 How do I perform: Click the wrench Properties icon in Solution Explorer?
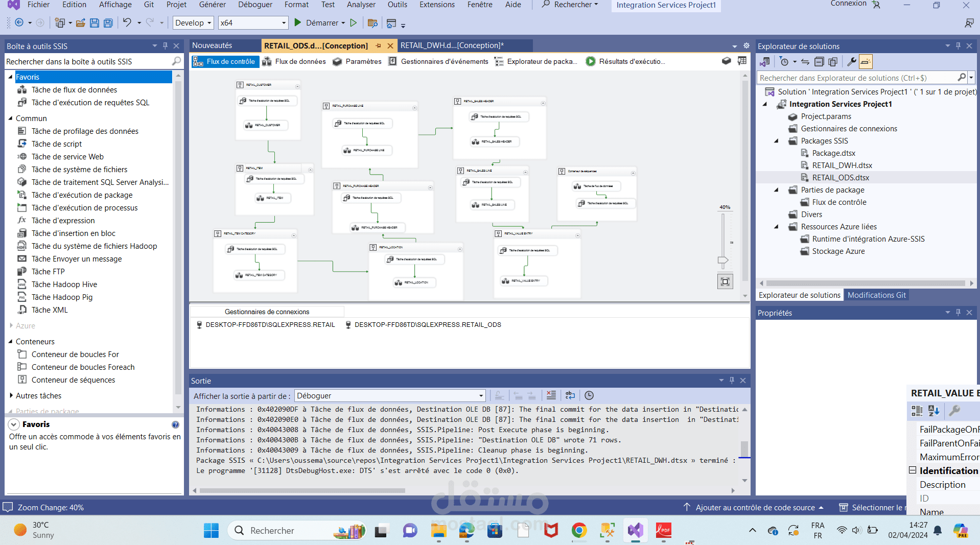tap(852, 62)
